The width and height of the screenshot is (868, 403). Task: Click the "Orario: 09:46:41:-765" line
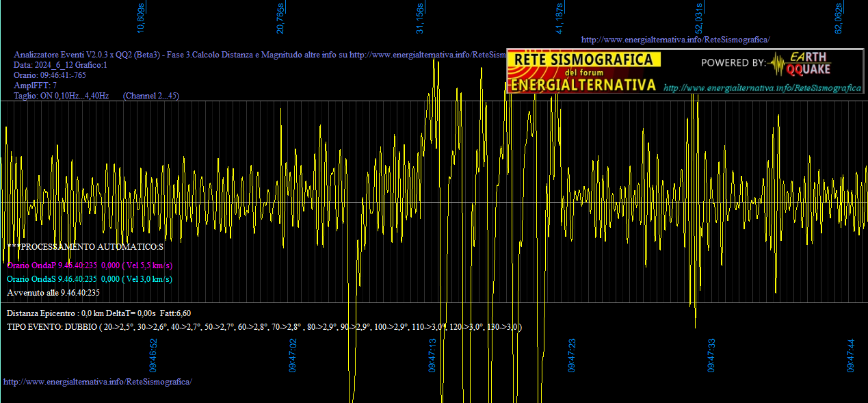[x=50, y=75]
